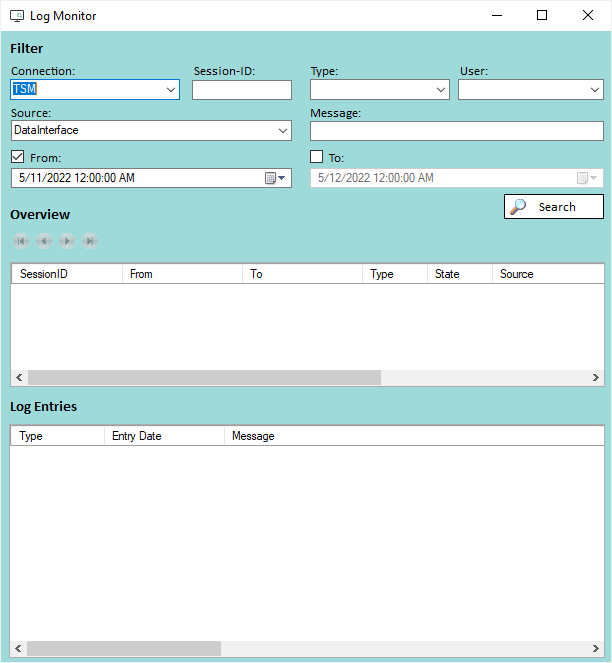Expand the Connection dropdown
The image size is (612, 663).
pyautogui.click(x=170, y=90)
